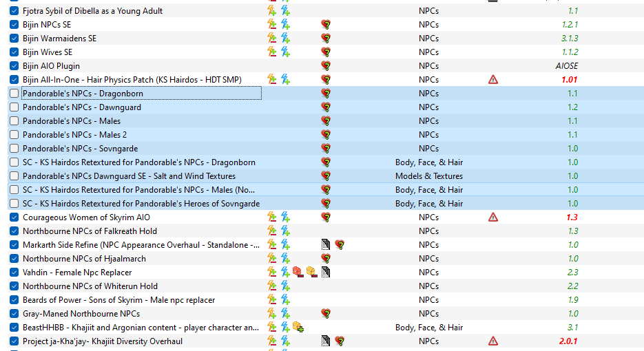Click heart flag on Northbourne NPCs of Hjaalmarch row

[326, 259]
